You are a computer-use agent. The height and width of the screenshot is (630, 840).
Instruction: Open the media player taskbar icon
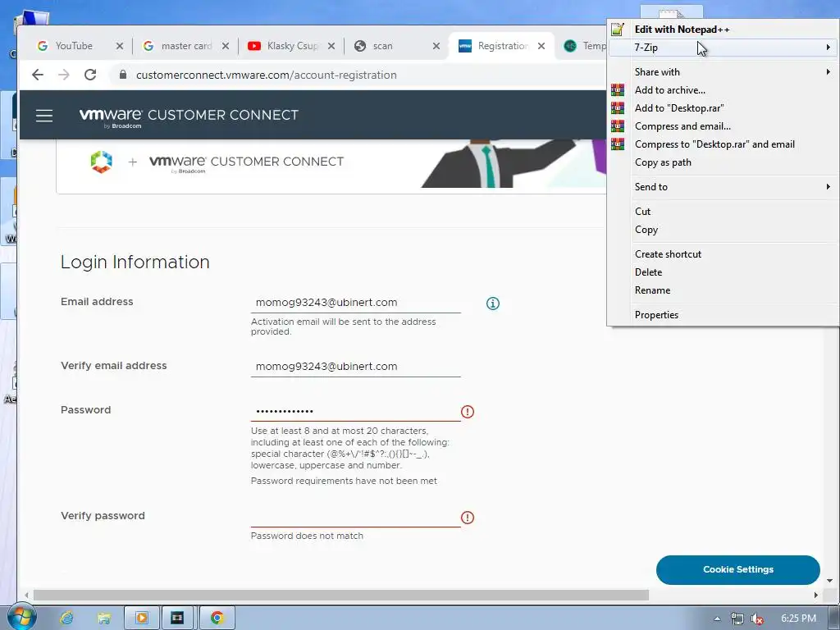coord(142,618)
